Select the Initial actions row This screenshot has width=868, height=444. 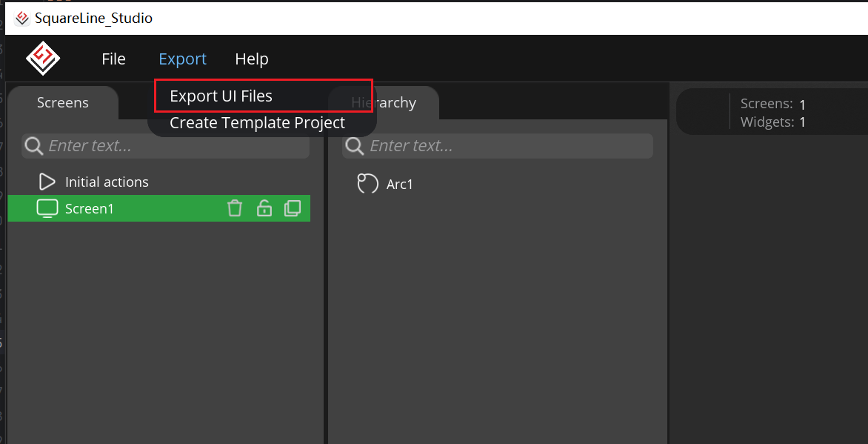coord(107,182)
